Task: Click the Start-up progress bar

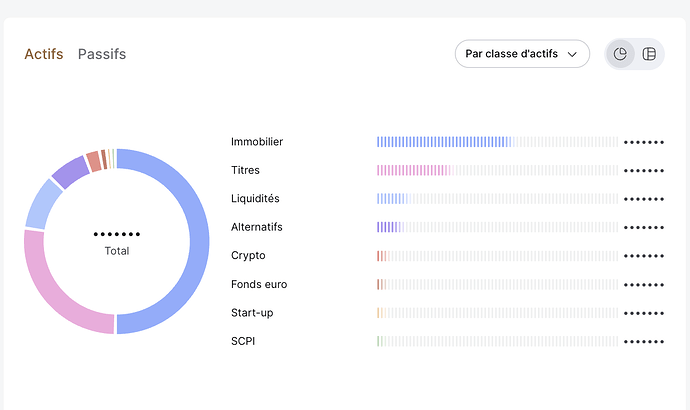Action: (x=497, y=313)
